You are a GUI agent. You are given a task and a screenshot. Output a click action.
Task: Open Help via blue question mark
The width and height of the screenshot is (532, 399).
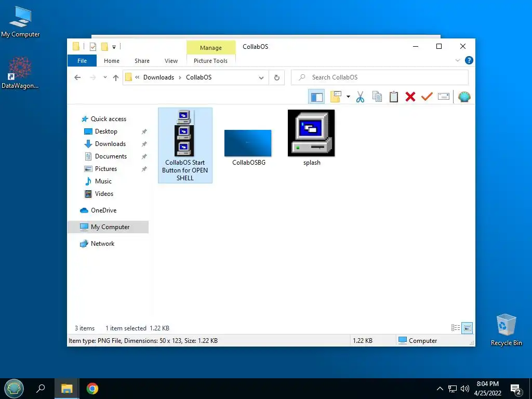(469, 60)
